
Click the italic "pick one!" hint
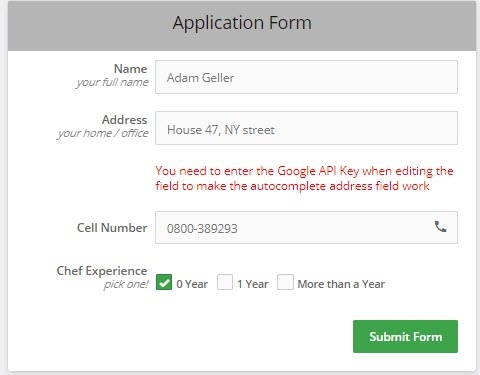[x=126, y=284]
